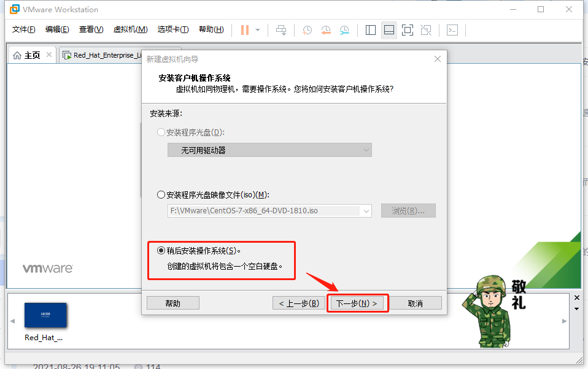This screenshot has height=369, width=588.
Task: Toggle the thumbnail bar view icon
Action: [x=389, y=30]
